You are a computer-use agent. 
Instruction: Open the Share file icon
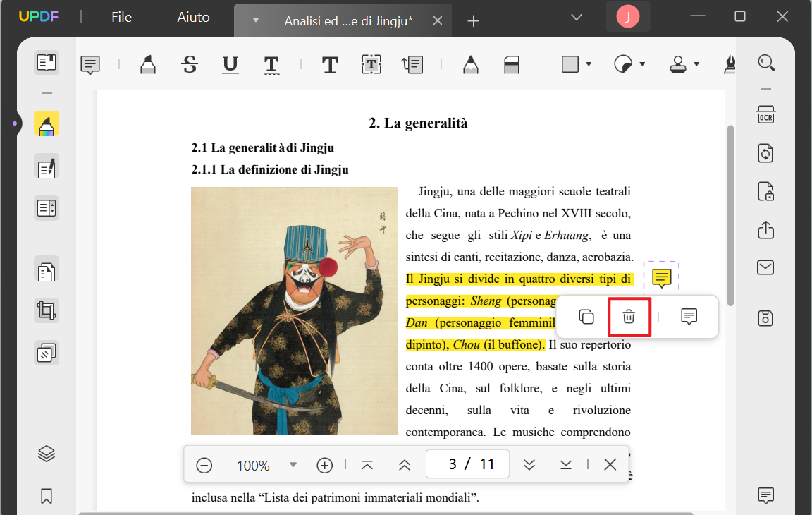[x=766, y=229]
